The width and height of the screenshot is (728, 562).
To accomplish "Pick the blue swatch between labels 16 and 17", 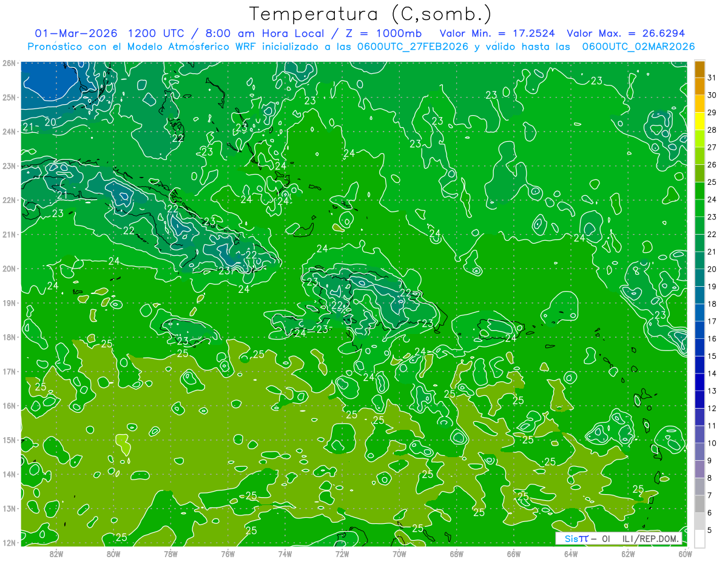I will point(699,330).
